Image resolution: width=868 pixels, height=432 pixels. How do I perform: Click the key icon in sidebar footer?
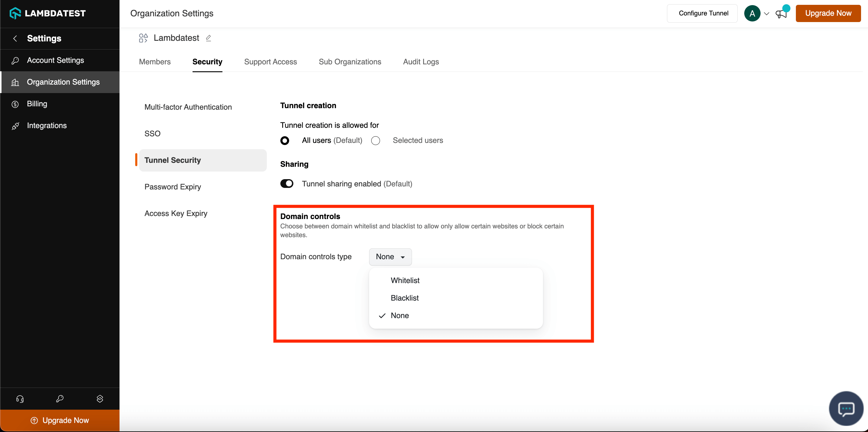coord(60,399)
